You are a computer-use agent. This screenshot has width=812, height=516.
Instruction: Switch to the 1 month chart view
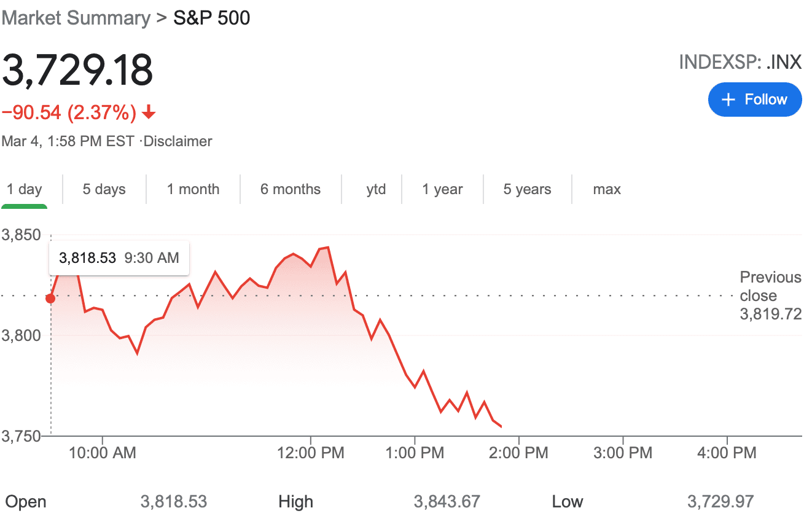click(x=193, y=189)
